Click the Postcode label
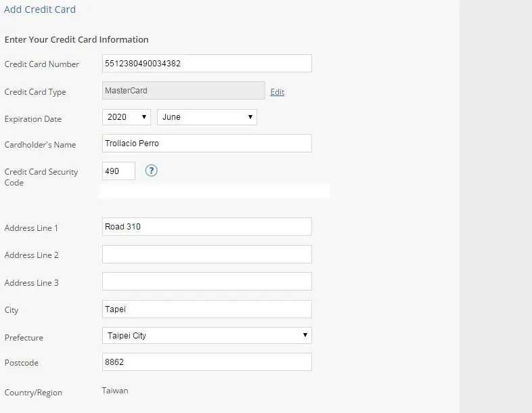This screenshot has height=413, width=532. (x=22, y=363)
